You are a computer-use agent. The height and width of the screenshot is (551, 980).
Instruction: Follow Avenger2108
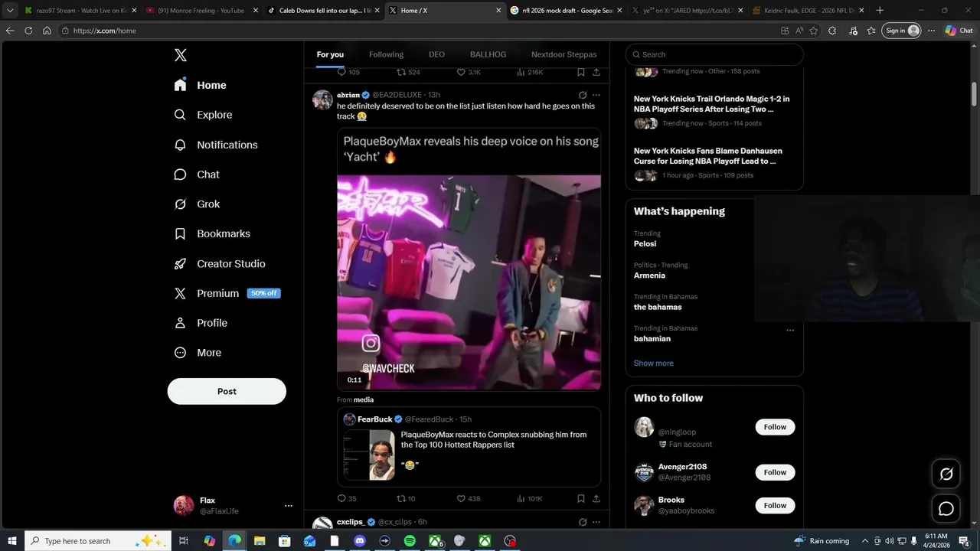click(775, 472)
